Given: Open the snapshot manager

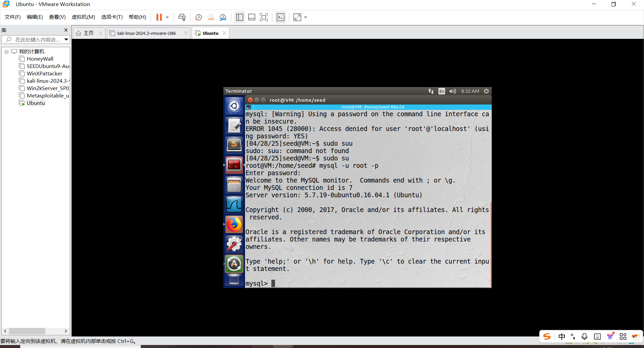Looking at the screenshot, I should tap(223, 17).
